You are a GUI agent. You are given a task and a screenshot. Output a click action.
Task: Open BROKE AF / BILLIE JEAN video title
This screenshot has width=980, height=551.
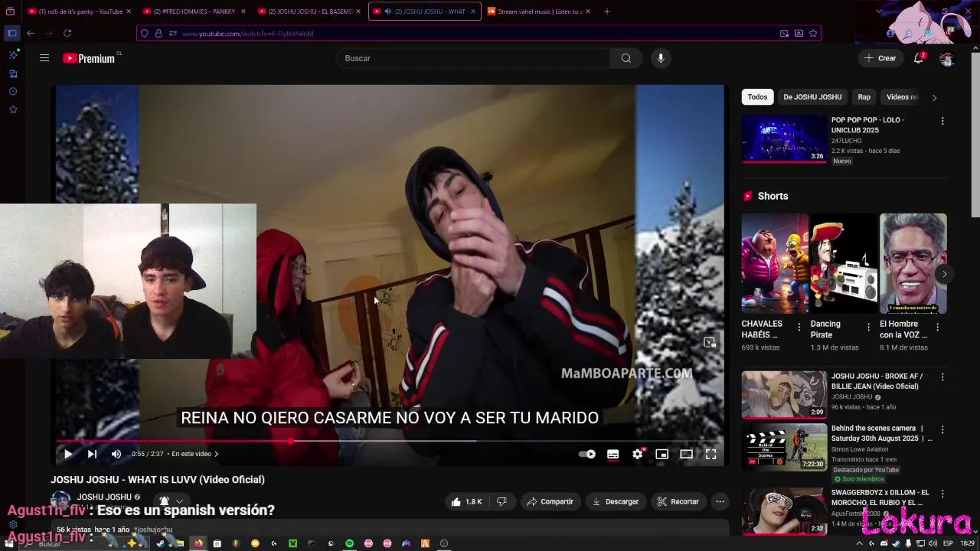point(877,381)
